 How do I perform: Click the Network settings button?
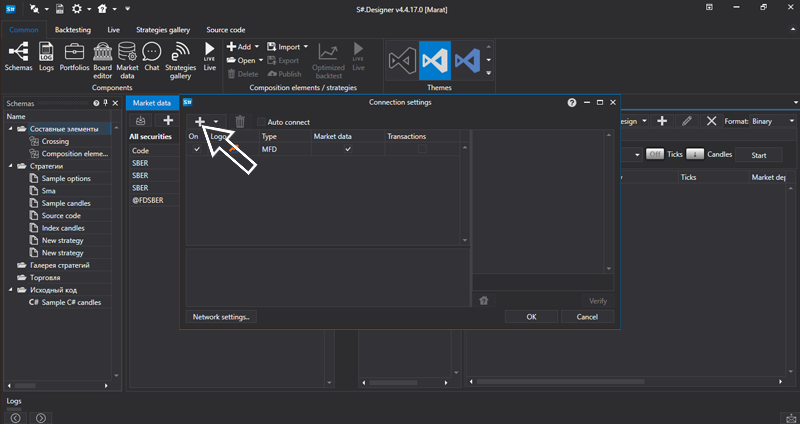[222, 316]
